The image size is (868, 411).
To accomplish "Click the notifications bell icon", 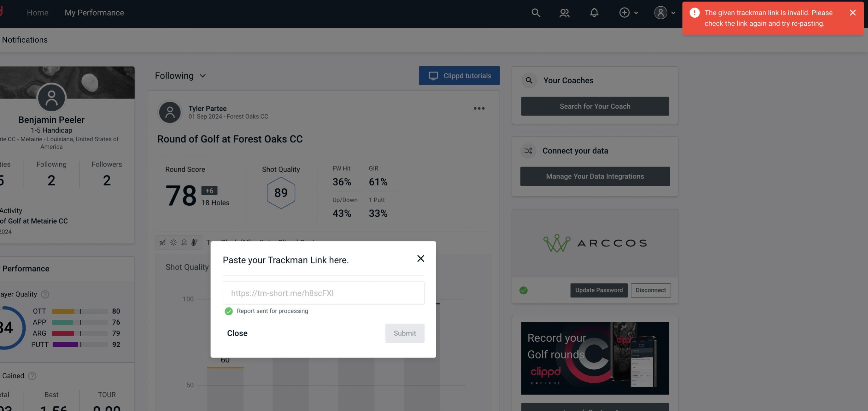I will [x=594, y=12].
